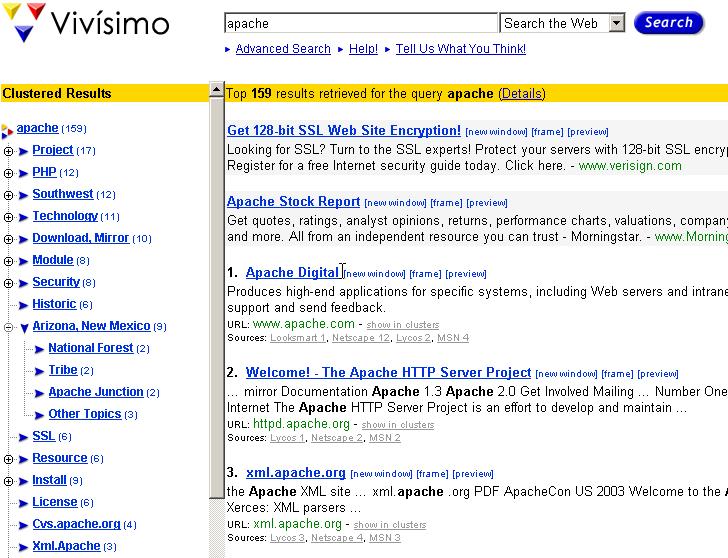
Task: Expand the Install cluster plus sign
Action: (x=8, y=481)
